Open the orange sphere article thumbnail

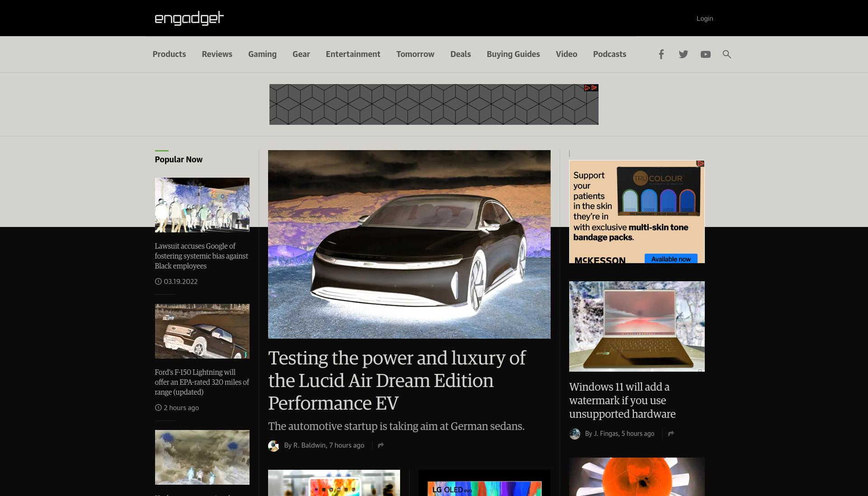[x=637, y=477]
